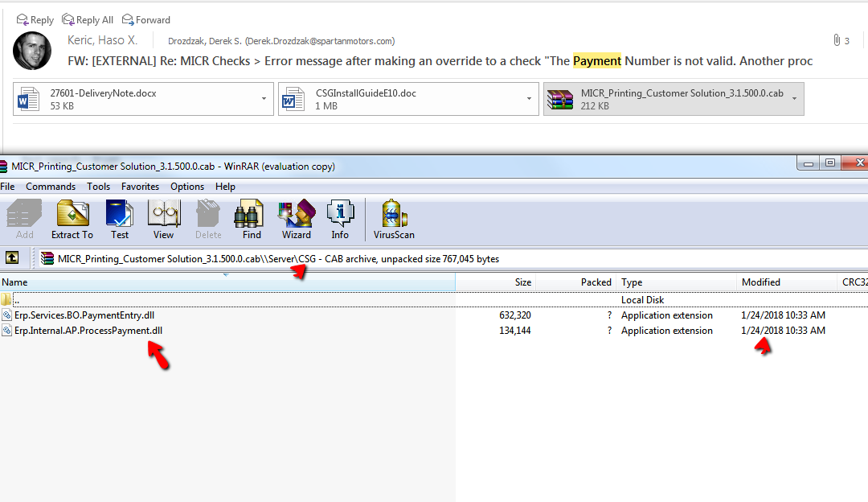This screenshot has height=502, width=868.
Task: Click Application extension type for ProcessPayment.dll
Action: click(x=666, y=331)
